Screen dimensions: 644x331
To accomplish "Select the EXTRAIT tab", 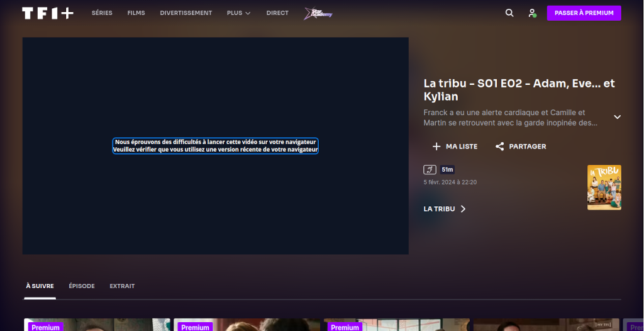I will [122, 286].
